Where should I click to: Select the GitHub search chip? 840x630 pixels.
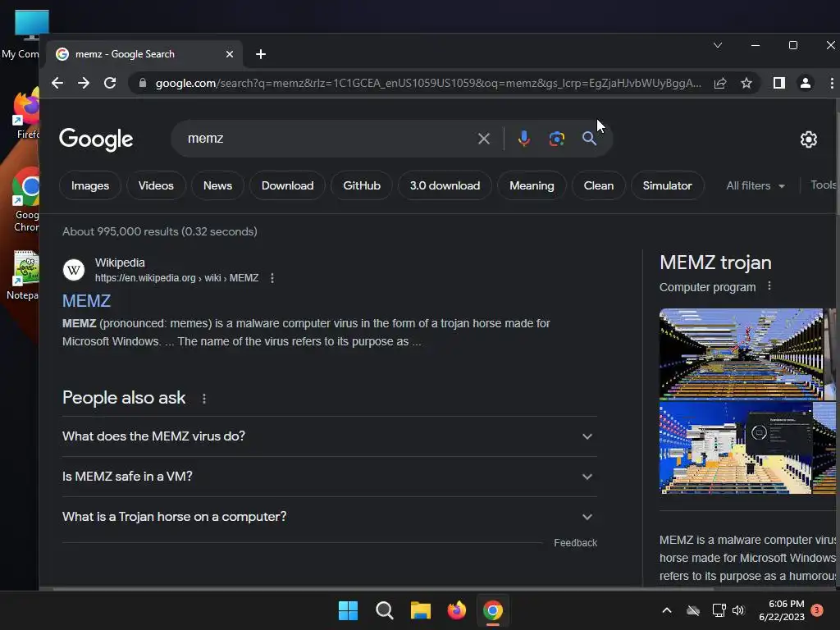(x=362, y=185)
